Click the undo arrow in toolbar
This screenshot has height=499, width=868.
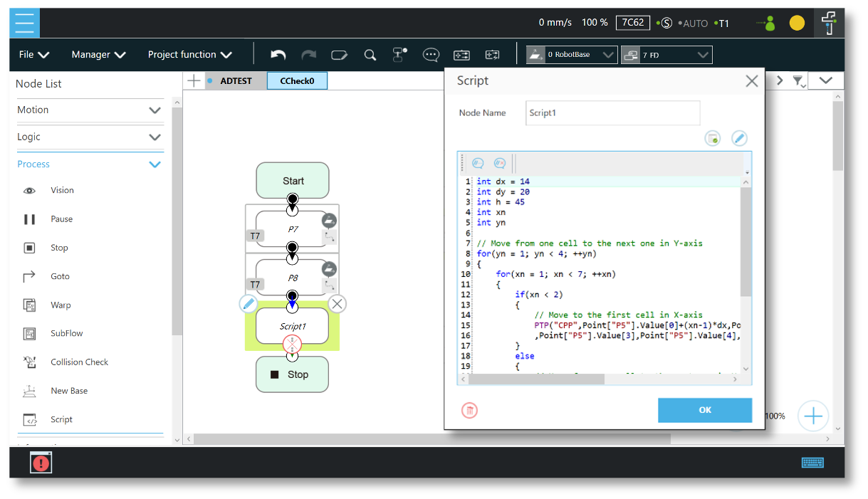pos(278,55)
